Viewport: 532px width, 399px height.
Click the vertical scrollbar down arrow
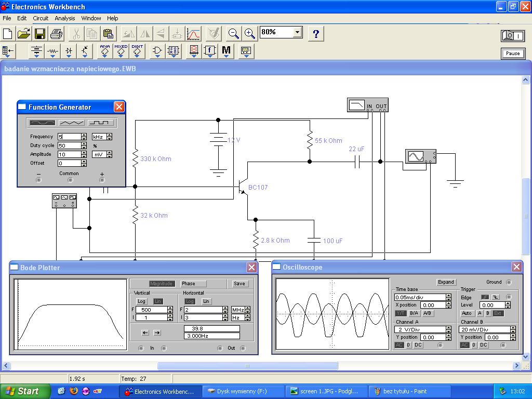pos(526,356)
